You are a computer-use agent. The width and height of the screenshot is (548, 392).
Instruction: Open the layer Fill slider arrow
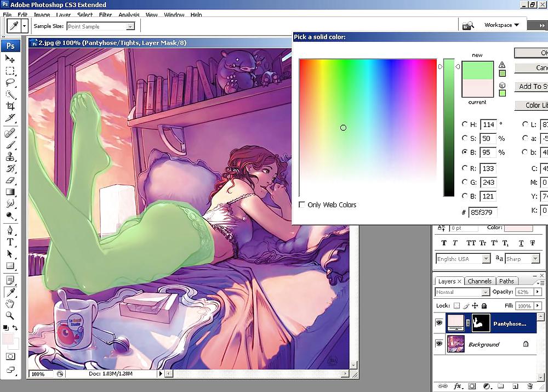click(538, 305)
